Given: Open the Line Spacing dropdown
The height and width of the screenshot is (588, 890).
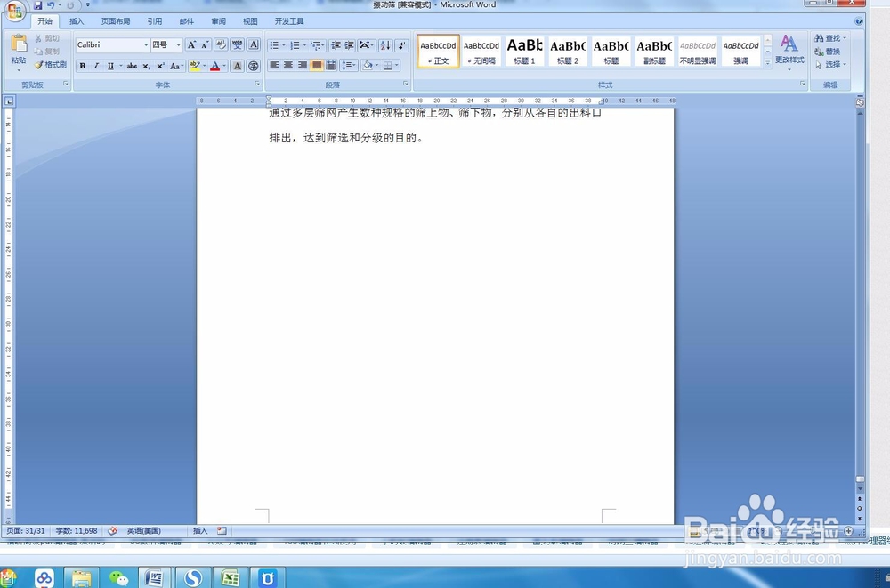Looking at the screenshot, I should (349, 65).
